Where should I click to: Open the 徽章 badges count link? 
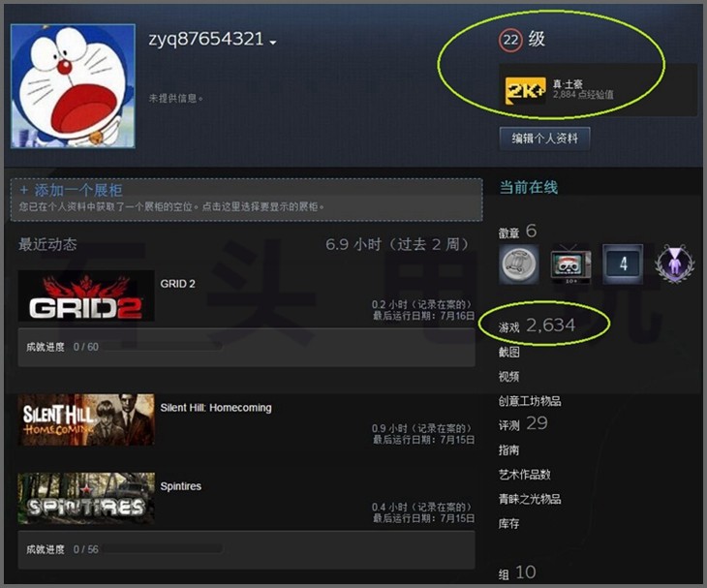(517, 232)
